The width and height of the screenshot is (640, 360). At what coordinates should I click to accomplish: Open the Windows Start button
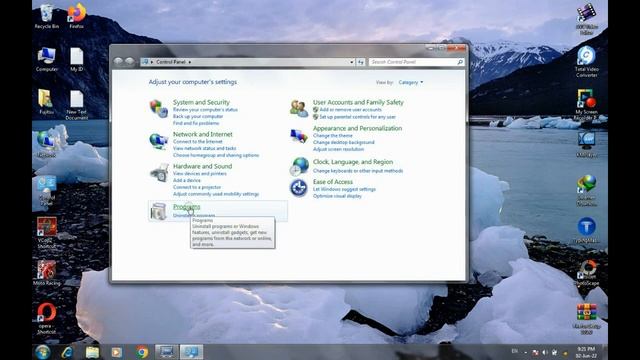(x=42, y=352)
